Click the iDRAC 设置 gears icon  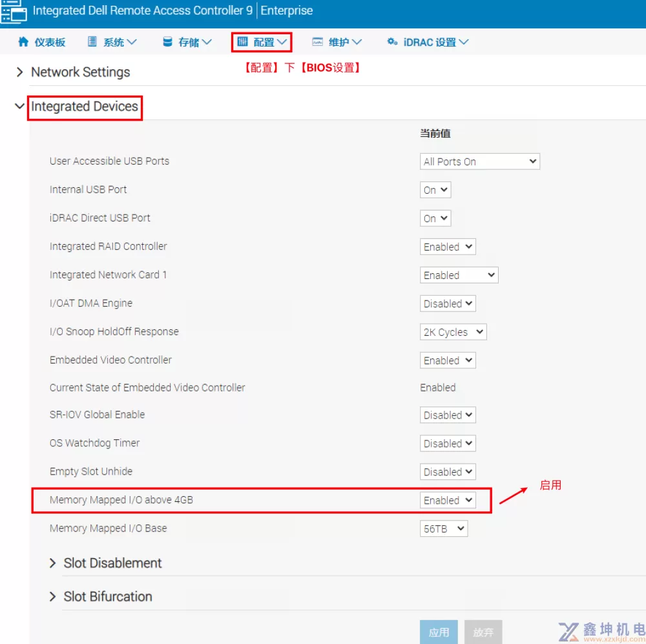[392, 41]
